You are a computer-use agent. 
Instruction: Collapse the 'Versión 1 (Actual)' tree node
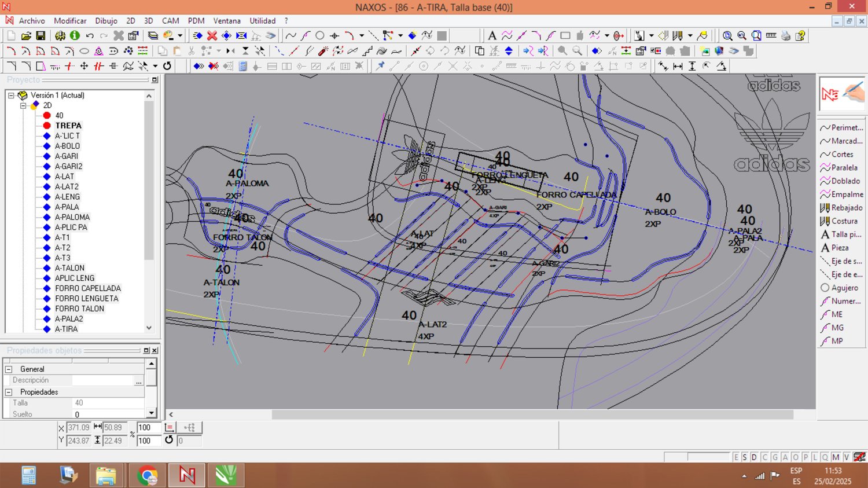pyautogui.click(x=11, y=96)
